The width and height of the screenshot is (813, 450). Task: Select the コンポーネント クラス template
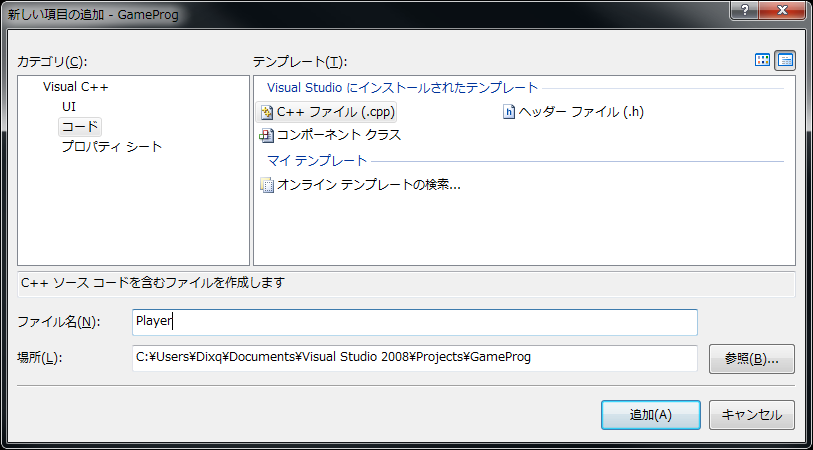click(x=330, y=135)
